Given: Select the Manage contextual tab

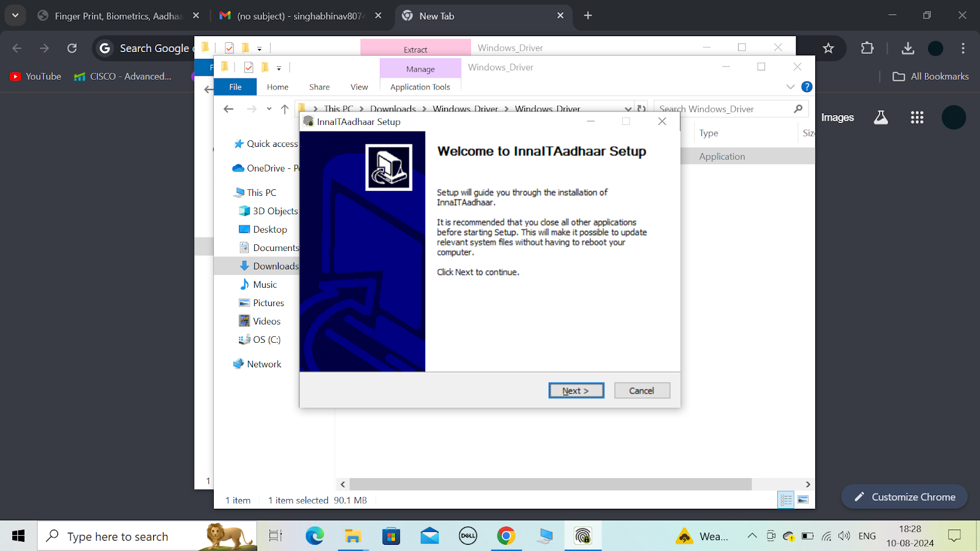Looking at the screenshot, I should pos(420,69).
